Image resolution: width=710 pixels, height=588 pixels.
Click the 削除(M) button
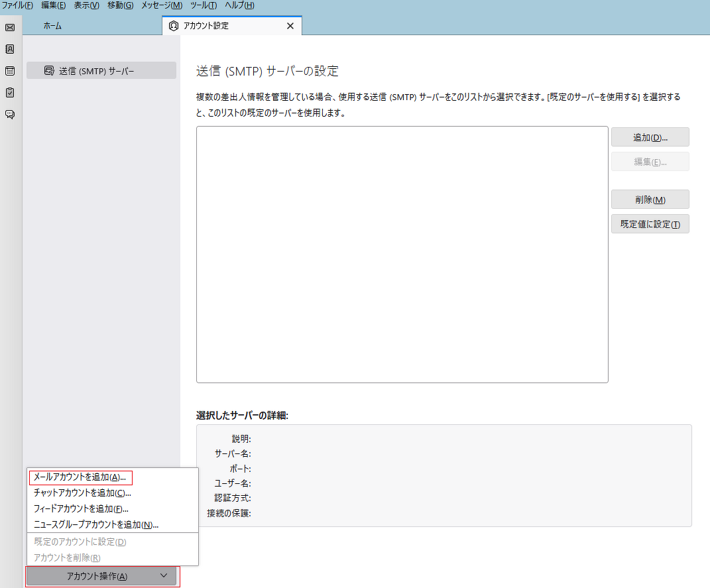[x=650, y=200]
